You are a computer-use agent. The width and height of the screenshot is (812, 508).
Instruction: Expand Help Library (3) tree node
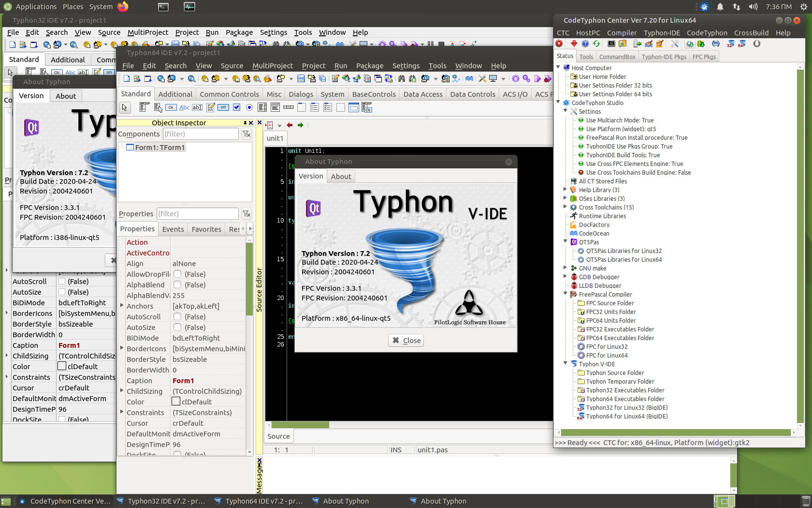coord(565,189)
